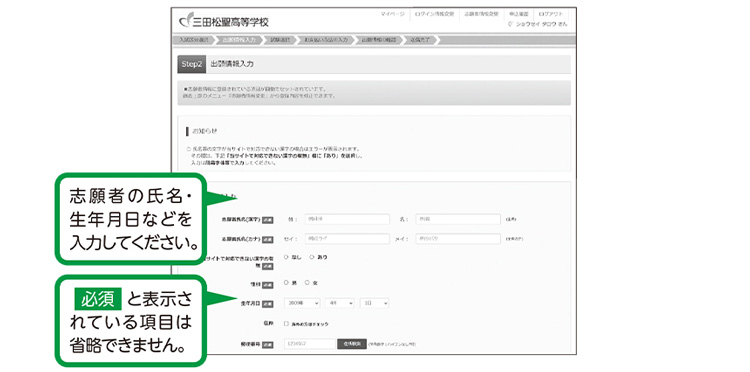Click the 姓 kanji name field
This screenshot has height=372, width=750.
346,219
